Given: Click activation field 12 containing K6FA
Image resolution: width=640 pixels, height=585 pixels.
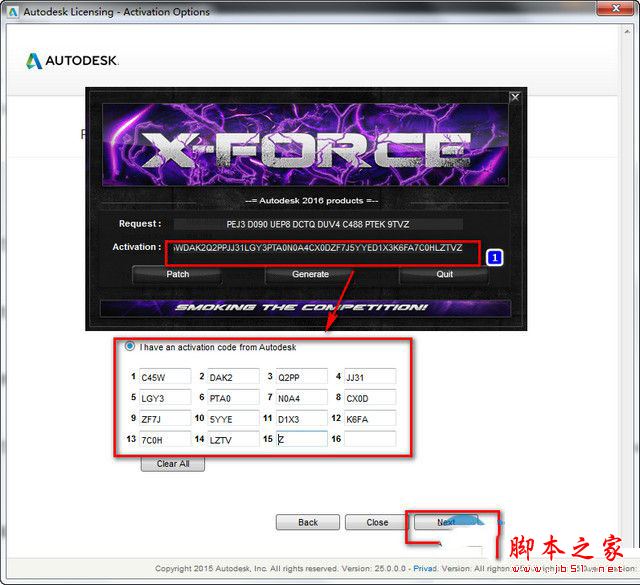Looking at the screenshot, I should [370, 418].
